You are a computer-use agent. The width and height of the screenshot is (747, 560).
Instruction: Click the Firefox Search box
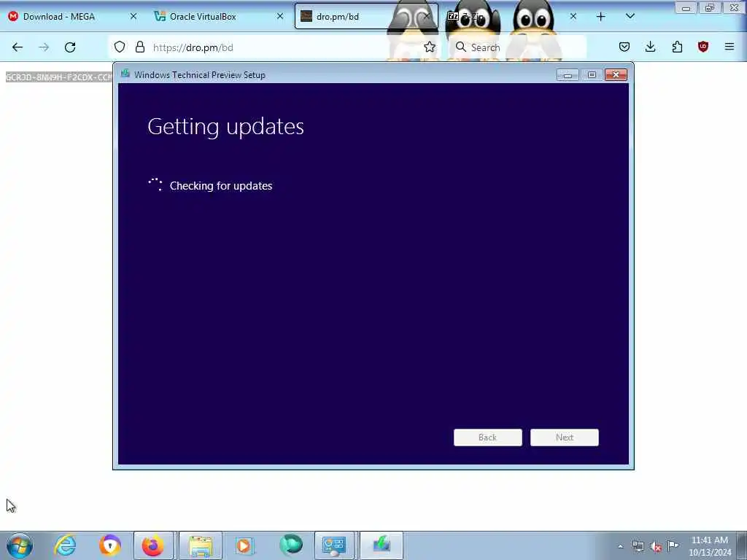point(517,47)
